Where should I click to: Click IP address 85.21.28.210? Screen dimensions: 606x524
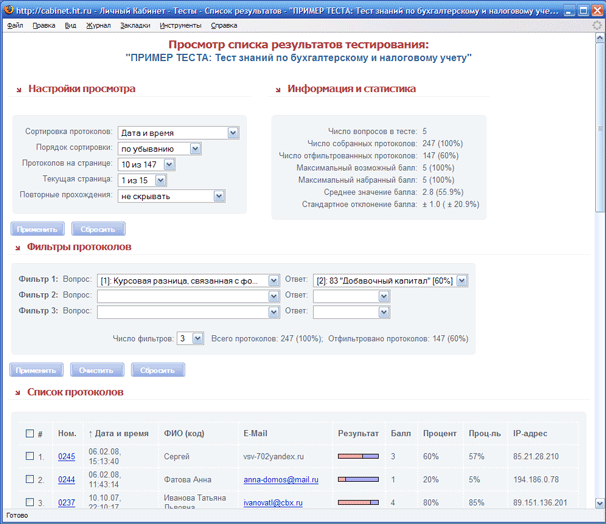coord(536,456)
